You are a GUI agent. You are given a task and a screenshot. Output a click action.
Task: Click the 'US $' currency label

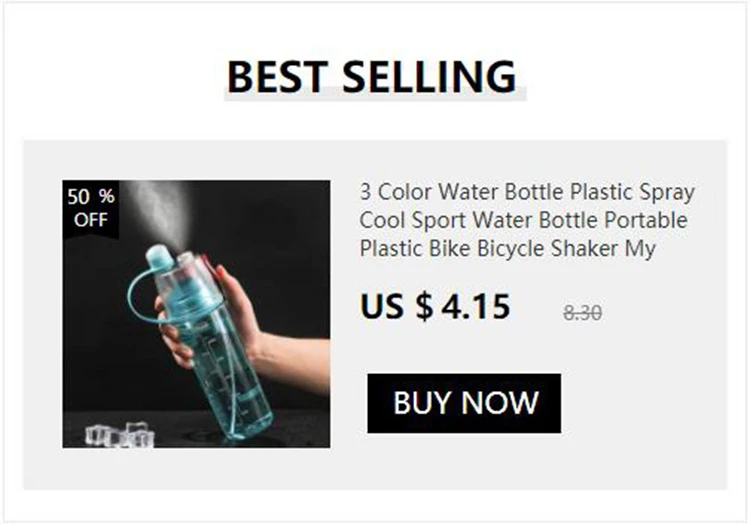click(397, 306)
